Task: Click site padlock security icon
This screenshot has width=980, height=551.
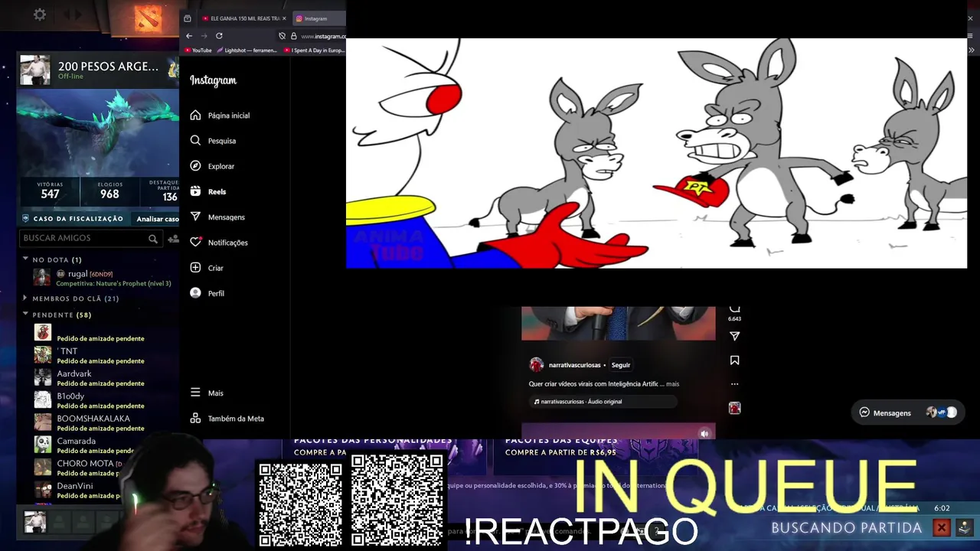Action: 293,36
